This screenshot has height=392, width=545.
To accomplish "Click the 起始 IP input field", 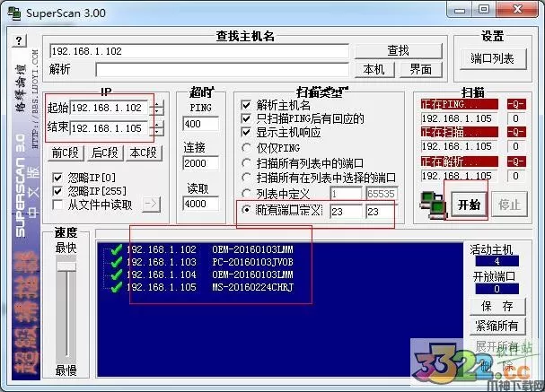I will point(110,108).
